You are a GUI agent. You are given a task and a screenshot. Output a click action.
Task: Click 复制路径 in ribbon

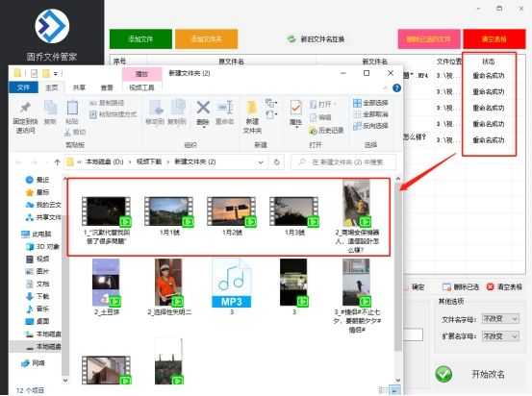click(107, 103)
